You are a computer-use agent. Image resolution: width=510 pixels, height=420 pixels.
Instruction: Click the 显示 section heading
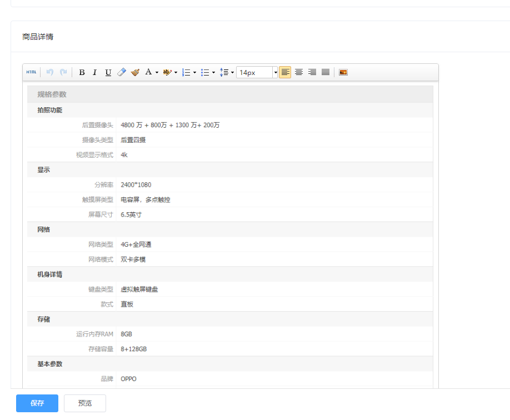click(43, 170)
